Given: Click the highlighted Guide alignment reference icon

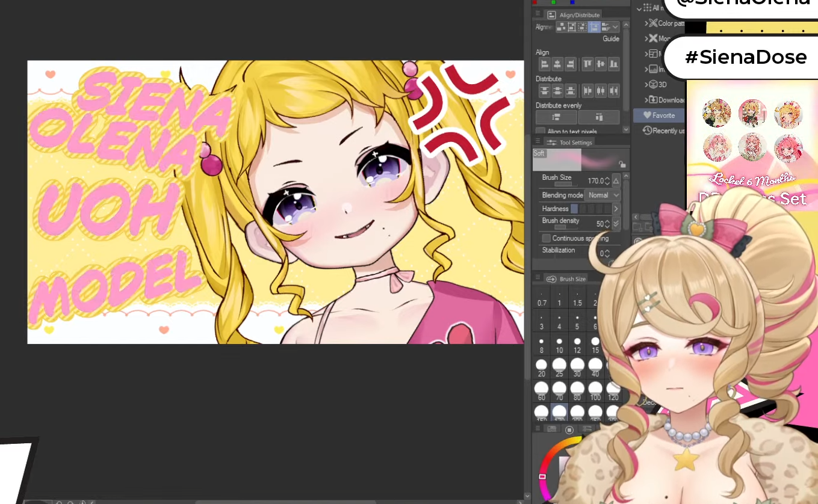Looking at the screenshot, I should click(594, 27).
